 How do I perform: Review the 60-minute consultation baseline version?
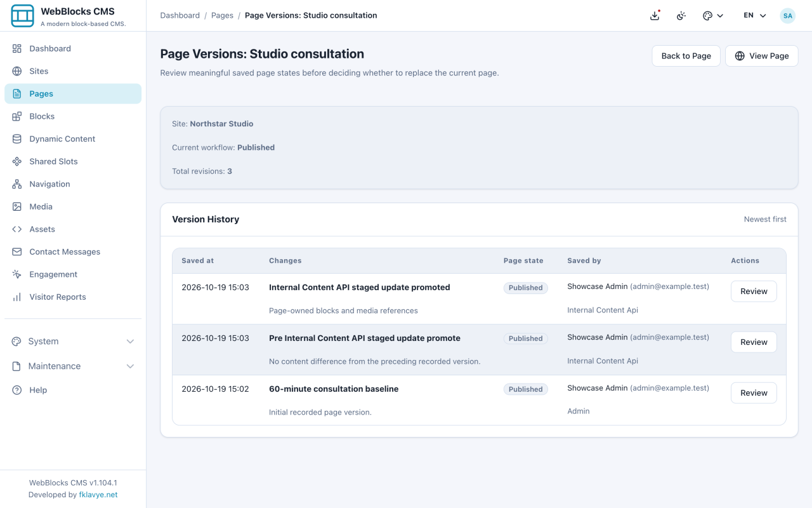pyautogui.click(x=754, y=393)
